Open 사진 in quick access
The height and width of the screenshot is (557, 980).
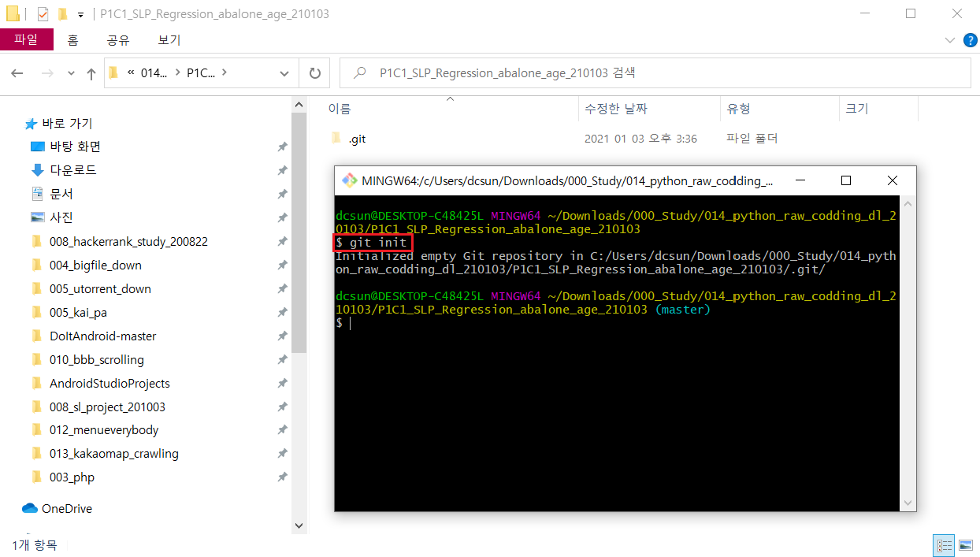click(52, 217)
